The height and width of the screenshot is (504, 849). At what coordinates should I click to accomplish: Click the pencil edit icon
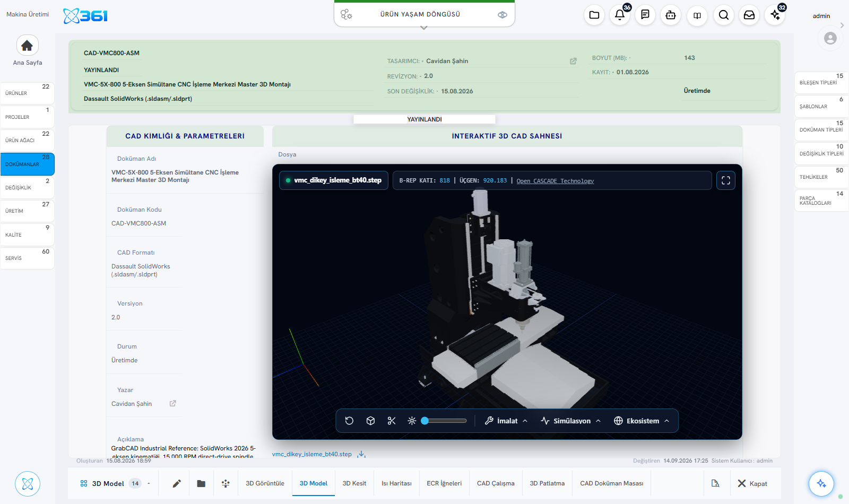[x=177, y=483]
